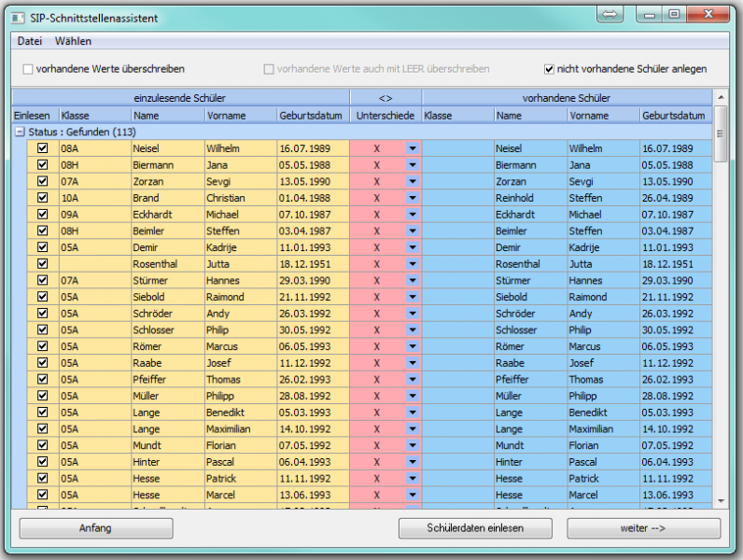Untick the Einlesen checkbox for Römer Marcus
This screenshot has height=560, width=743.
tap(43, 346)
